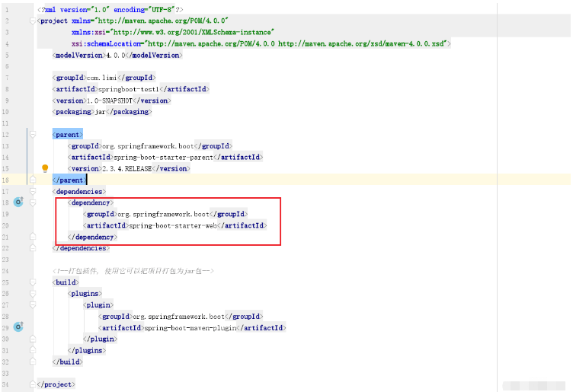Click the artifactId spring-boot-starter-web
This screenshot has width=573, height=392.
pos(173,225)
